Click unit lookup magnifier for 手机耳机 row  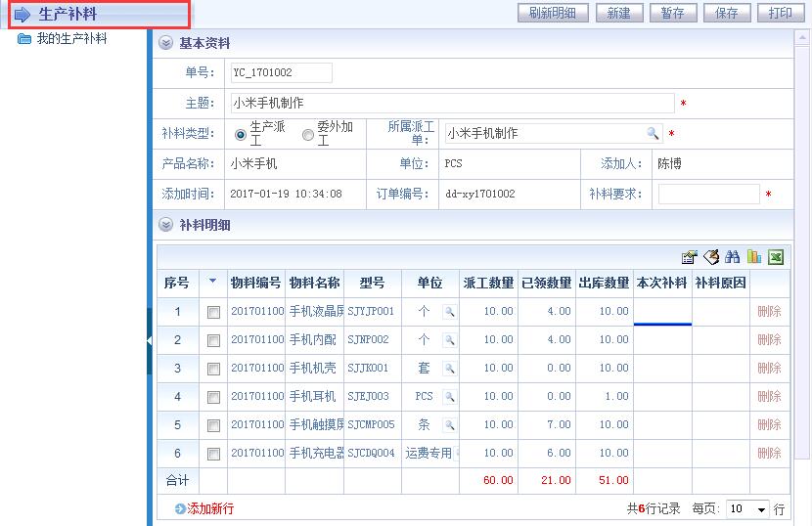coord(449,397)
